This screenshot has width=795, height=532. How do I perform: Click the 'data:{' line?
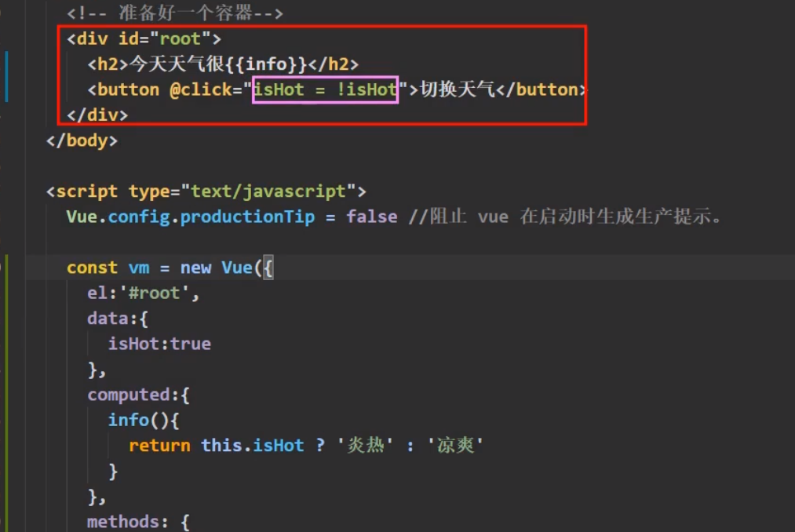[118, 319]
